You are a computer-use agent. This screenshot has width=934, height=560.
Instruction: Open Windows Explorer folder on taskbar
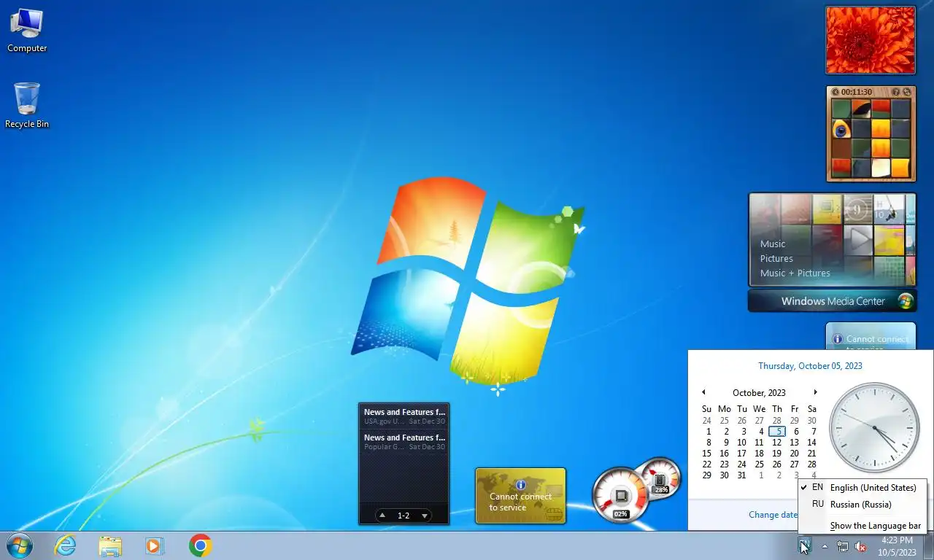click(x=110, y=545)
